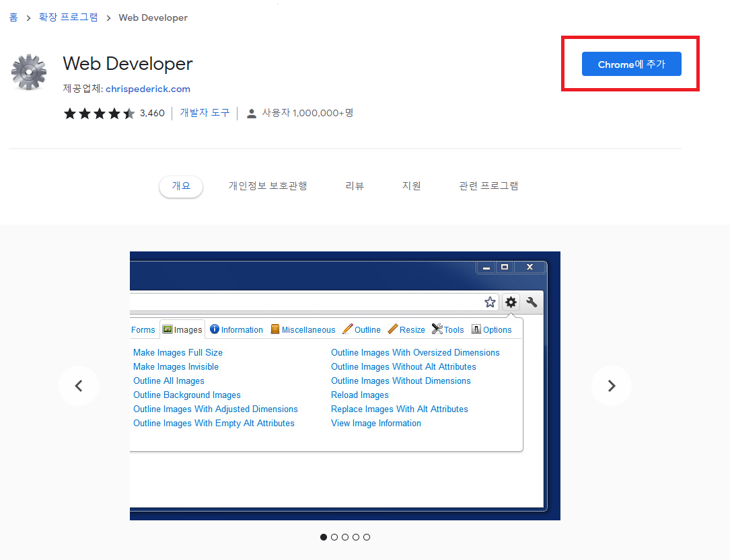Image resolution: width=730 pixels, height=560 pixels.
Task: Click Outline Images With Oversized Dimensions
Action: [x=415, y=352]
